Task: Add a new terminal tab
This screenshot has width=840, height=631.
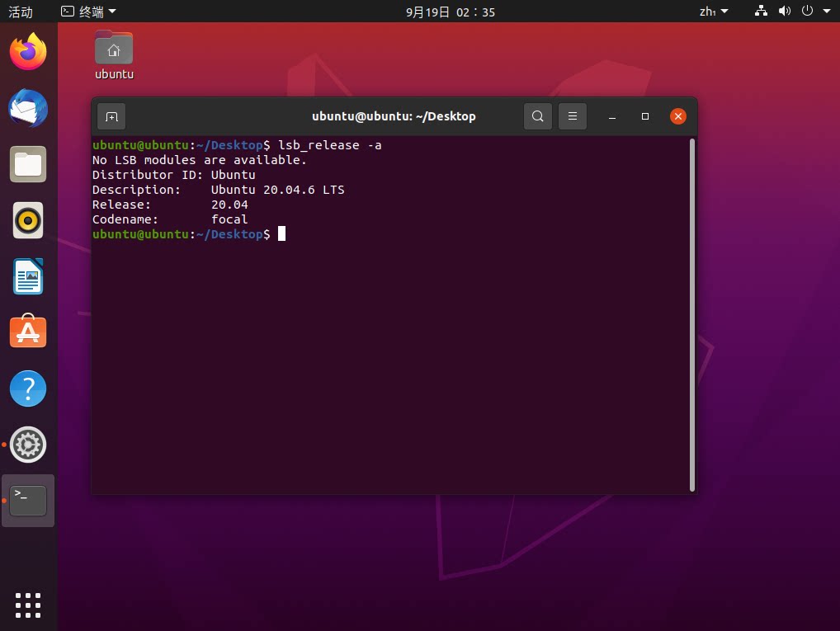Action: click(x=111, y=116)
